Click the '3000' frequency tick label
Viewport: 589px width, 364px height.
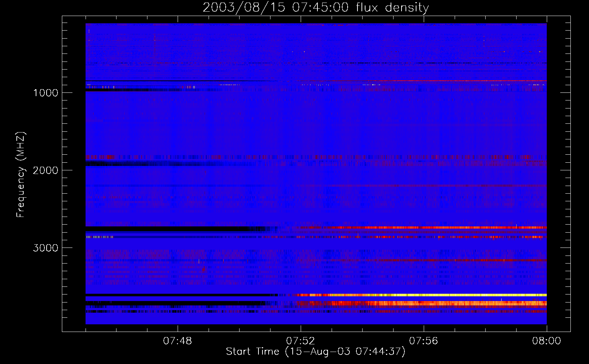tap(46, 248)
